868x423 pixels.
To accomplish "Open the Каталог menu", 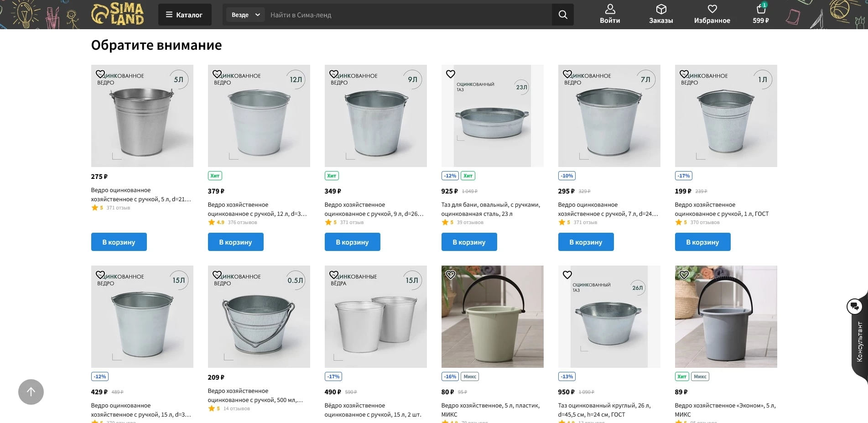I will click(x=185, y=15).
